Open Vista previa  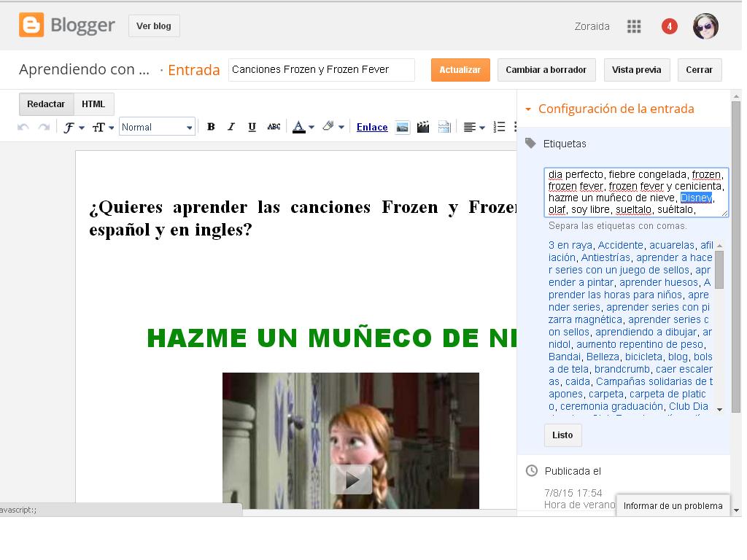(636, 69)
